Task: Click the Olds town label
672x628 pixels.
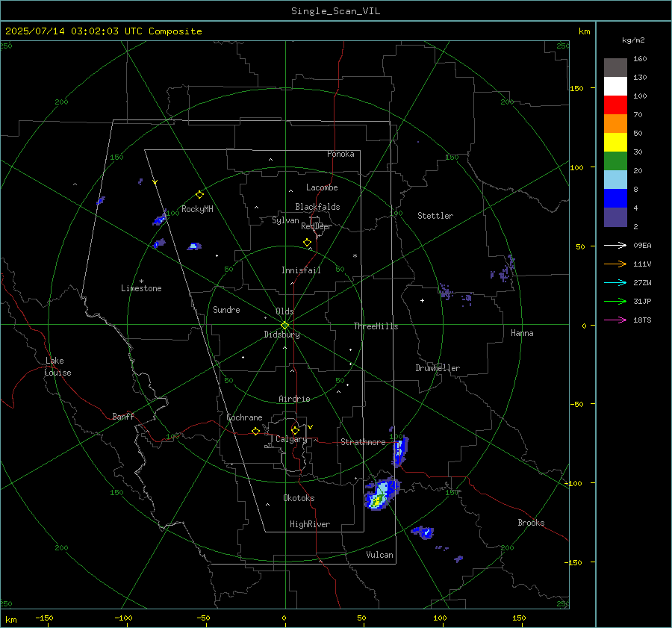Action: (x=284, y=311)
